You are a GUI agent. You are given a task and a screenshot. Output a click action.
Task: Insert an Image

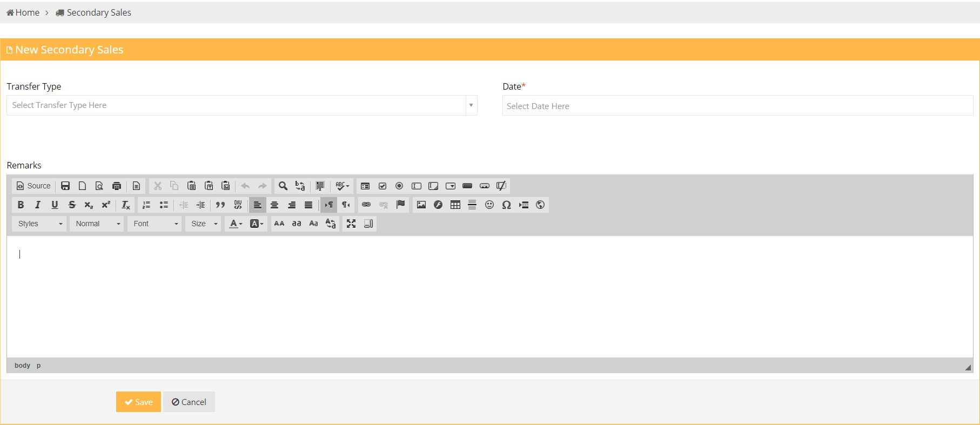pos(421,205)
